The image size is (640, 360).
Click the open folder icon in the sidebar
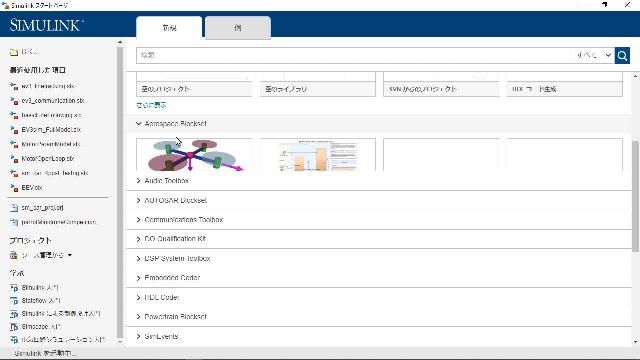pyautogui.click(x=14, y=52)
